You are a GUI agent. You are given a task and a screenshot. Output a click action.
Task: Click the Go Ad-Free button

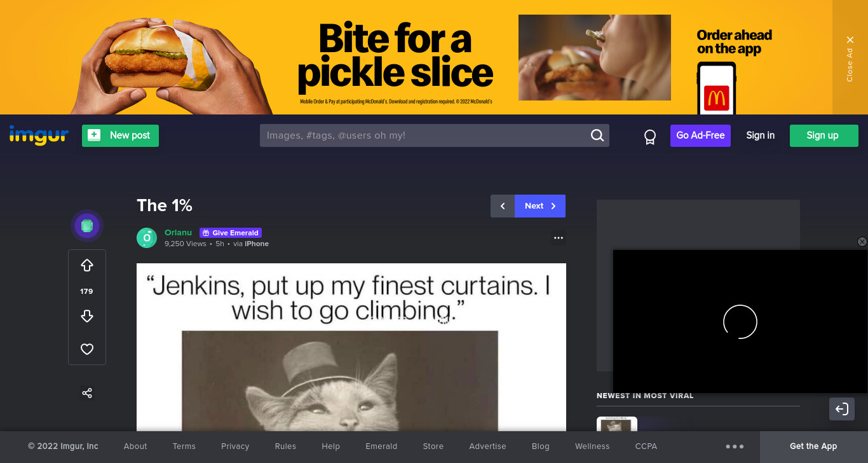point(700,135)
